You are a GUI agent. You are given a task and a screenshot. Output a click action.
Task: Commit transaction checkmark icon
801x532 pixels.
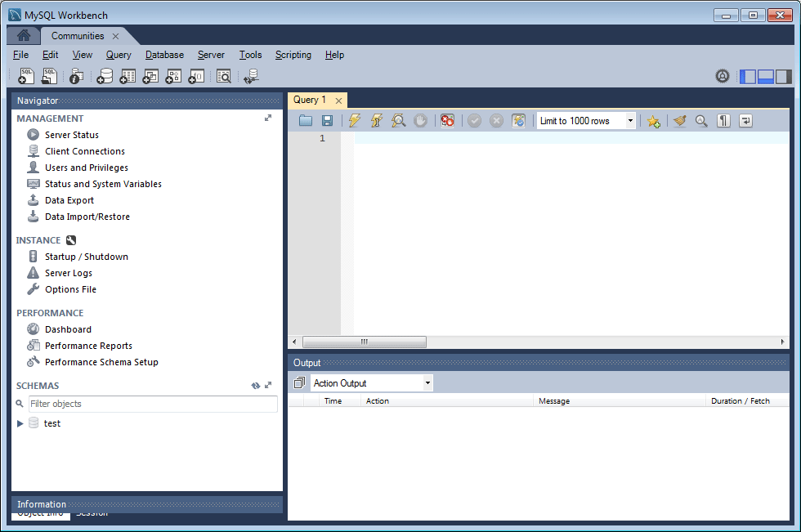coord(475,120)
